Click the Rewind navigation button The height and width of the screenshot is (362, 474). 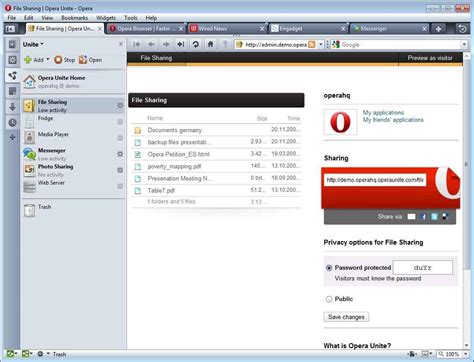tap(136, 44)
